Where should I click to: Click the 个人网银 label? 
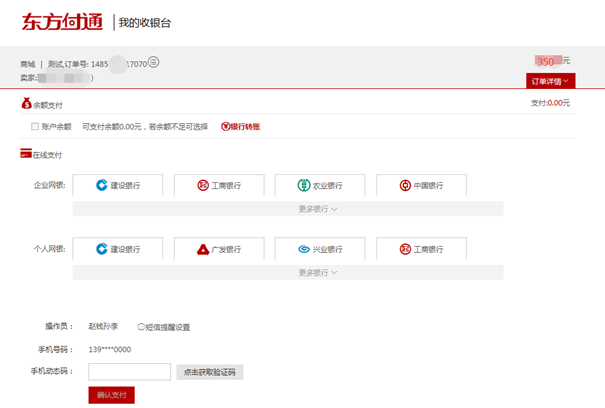49,249
